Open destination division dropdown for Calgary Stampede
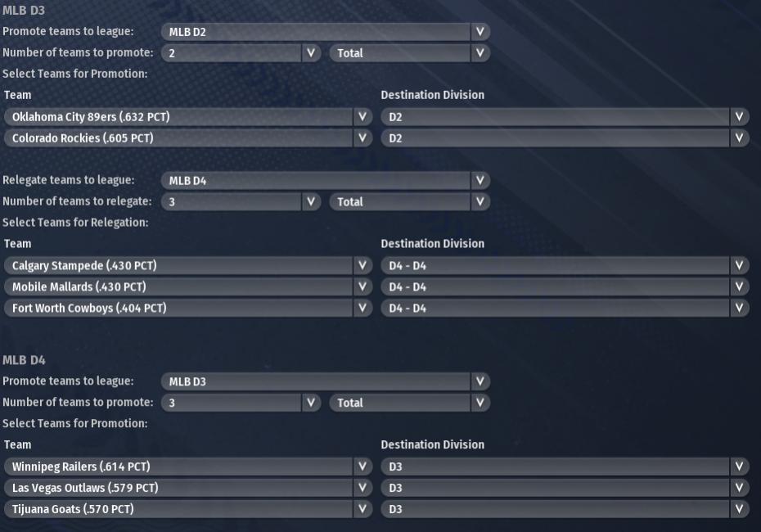Screen dimensions: 761x532 click(x=565, y=266)
